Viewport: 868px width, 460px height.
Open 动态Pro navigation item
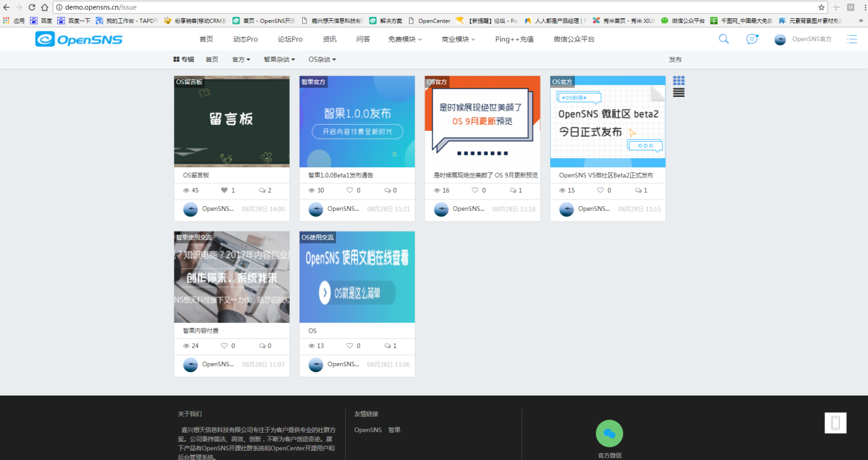(245, 39)
